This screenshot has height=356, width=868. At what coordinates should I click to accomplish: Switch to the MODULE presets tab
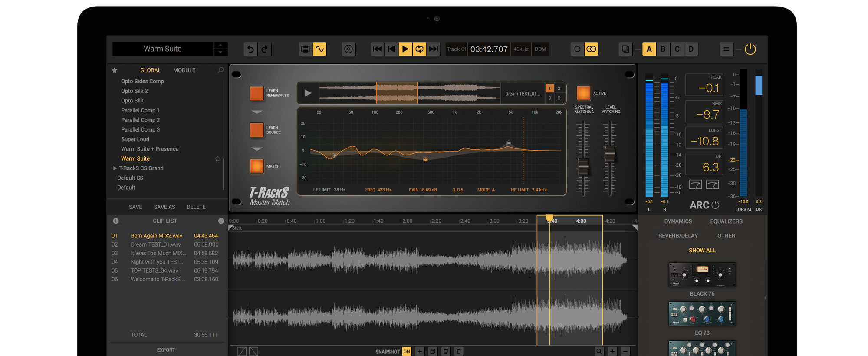pos(184,70)
